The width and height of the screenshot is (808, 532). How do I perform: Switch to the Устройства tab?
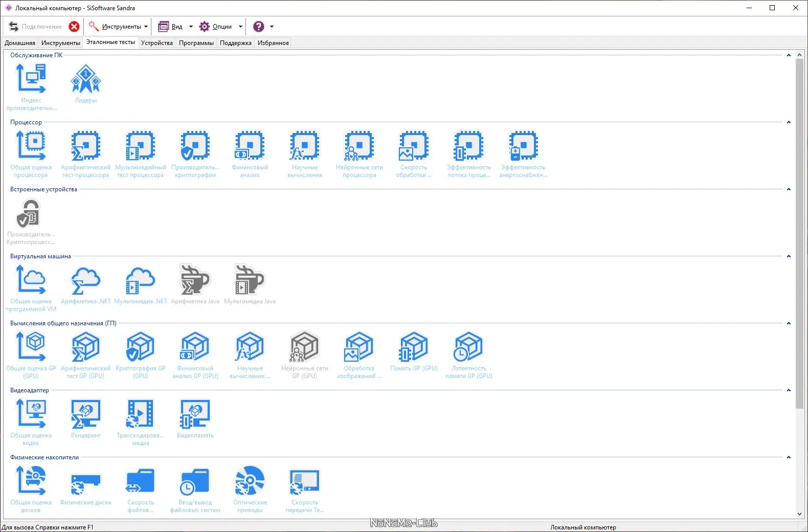(157, 43)
